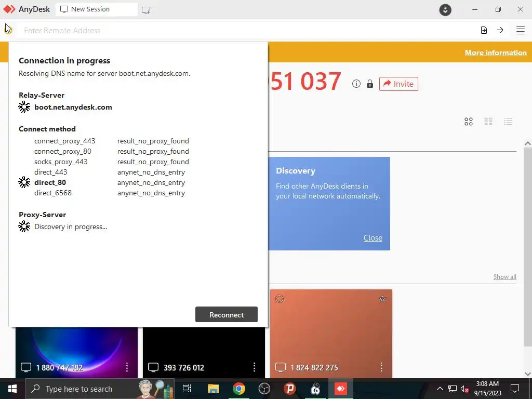Click boot.net.anydesk.com relay server
This screenshot has height=399, width=532.
coord(73,107)
